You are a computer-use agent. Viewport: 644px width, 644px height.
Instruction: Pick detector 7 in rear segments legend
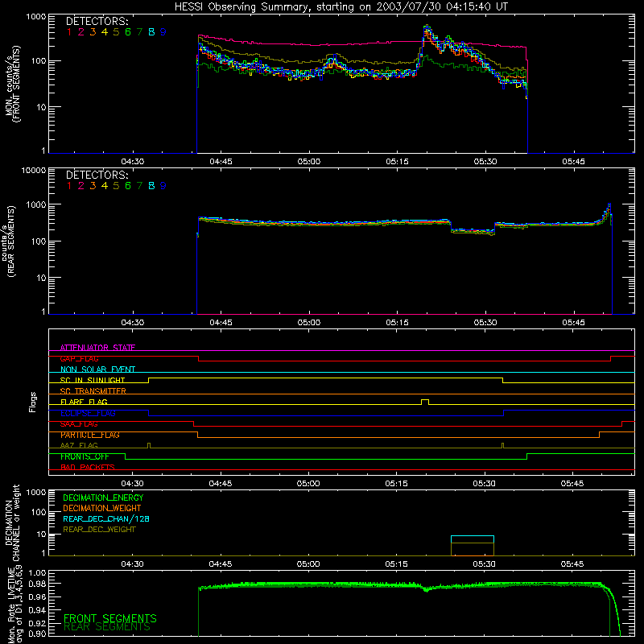coord(139,186)
